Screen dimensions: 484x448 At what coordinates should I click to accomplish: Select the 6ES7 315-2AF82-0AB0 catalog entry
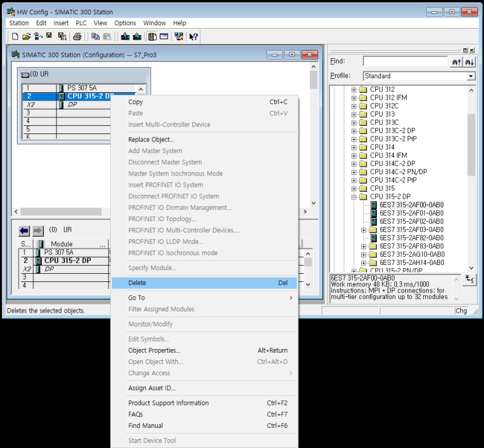pyautogui.click(x=411, y=237)
